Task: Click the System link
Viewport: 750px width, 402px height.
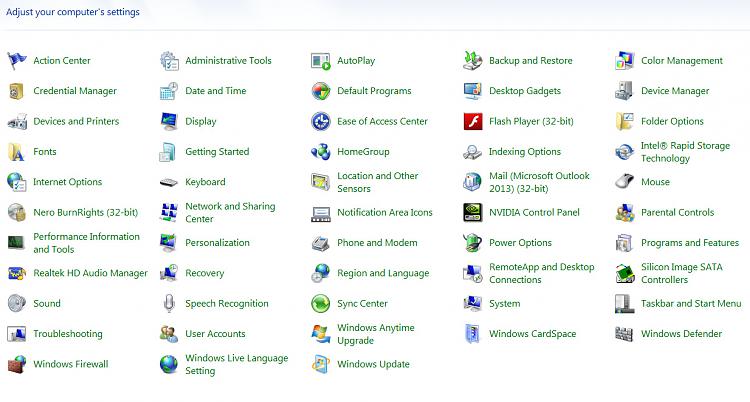Action: 504,303
